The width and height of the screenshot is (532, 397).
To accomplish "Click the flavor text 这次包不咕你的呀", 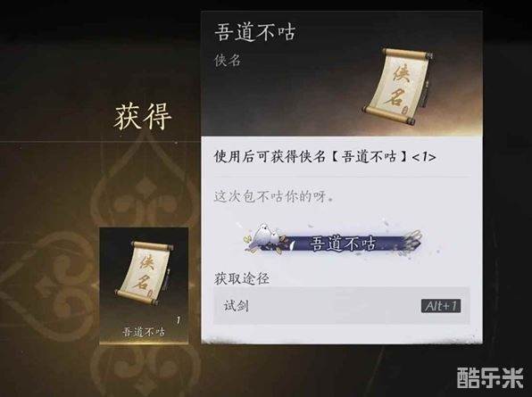I will coord(273,196).
